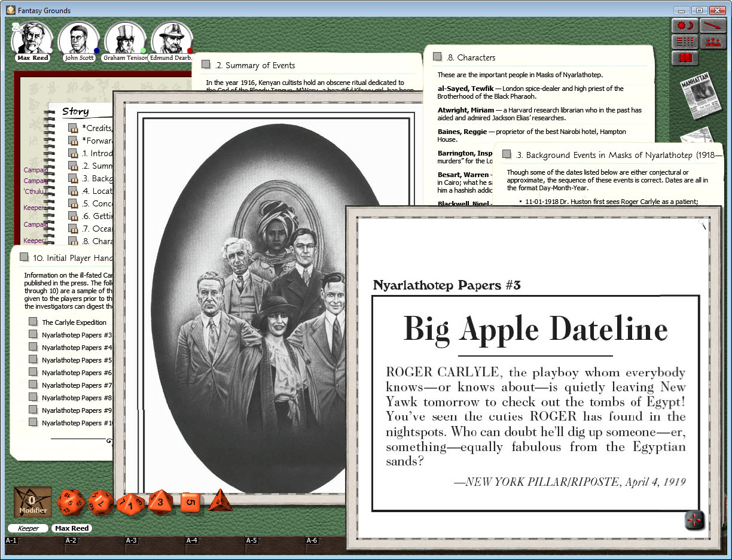732x560 pixels.
Task: Toggle the shortcut box on .8. Characters header
Action: (x=437, y=55)
